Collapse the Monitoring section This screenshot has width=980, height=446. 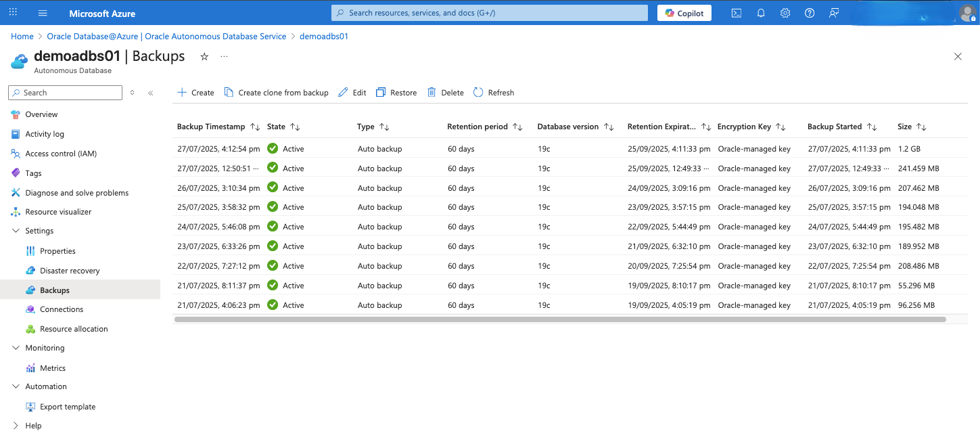pos(15,347)
